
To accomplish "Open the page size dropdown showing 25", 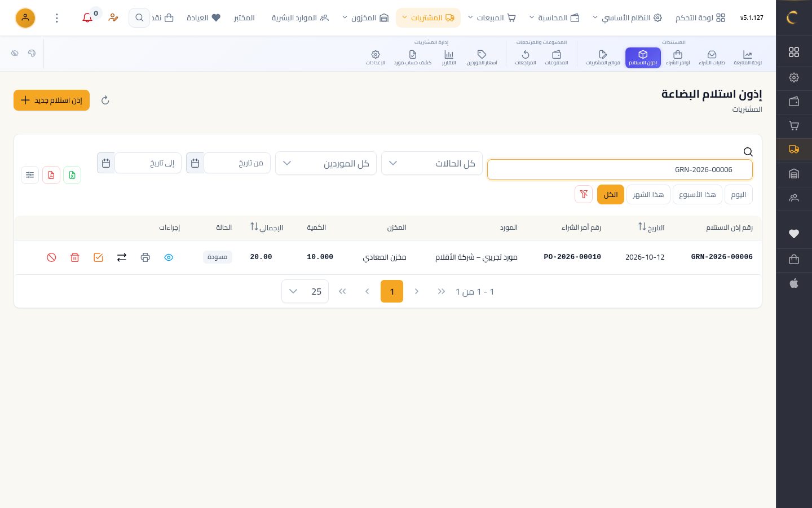I will click(x=305, y=291).
